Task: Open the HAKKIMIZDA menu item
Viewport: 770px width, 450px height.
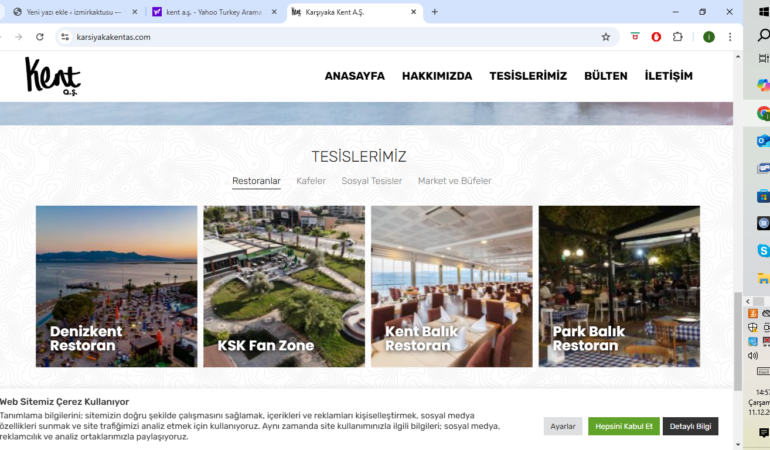Action: [437, 76]
